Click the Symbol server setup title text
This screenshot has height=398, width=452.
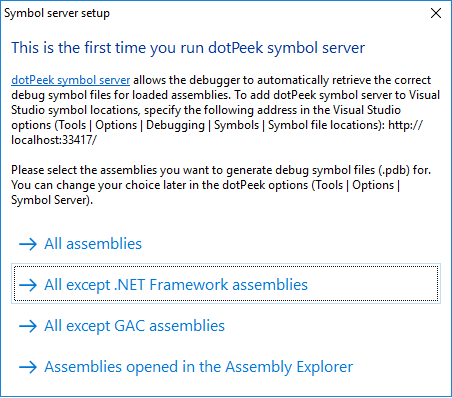[x=57, y=13]
